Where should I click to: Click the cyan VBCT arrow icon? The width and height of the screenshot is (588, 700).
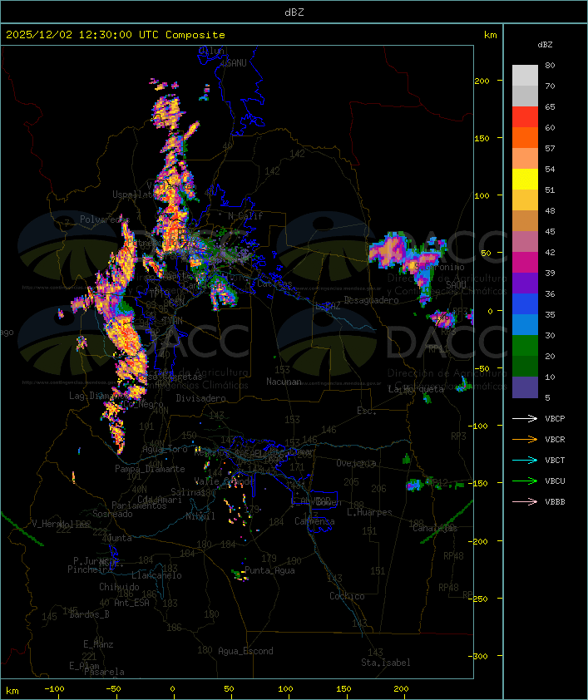525,460
